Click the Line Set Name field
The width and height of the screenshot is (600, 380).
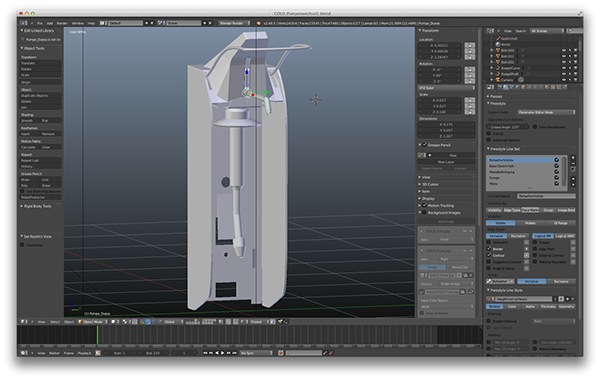[x=546, y=196]
